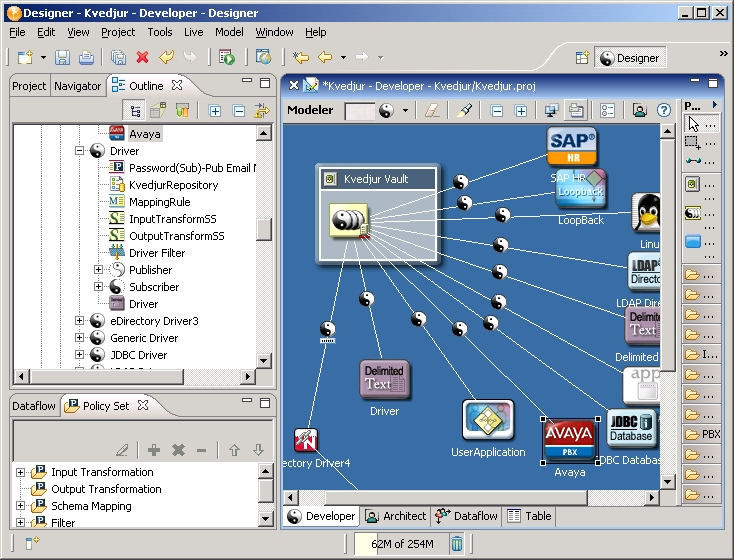Click the Modeler vertical scroll down arrow

click(x=667, y=481)
